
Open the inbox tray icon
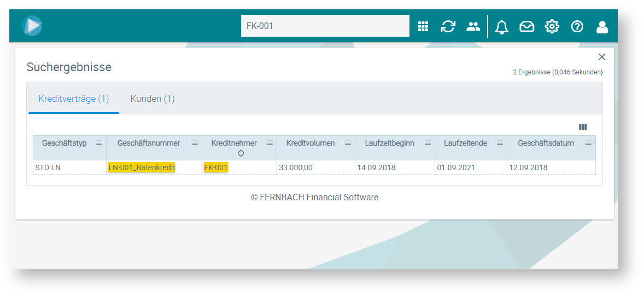pos(526,26)
